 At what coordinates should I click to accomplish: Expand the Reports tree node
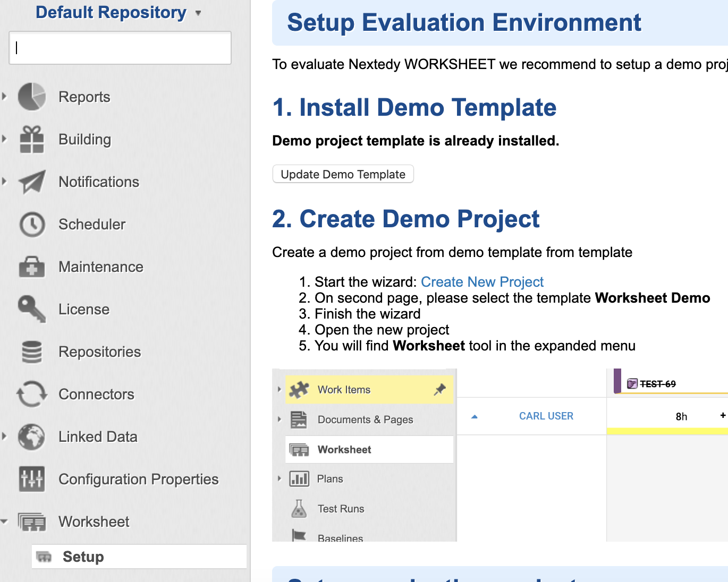click(4, 97)
